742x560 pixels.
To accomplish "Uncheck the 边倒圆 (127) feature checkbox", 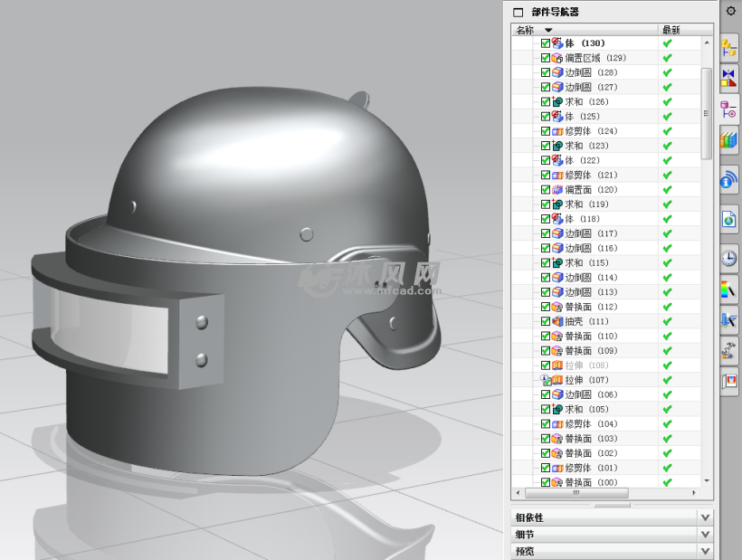I will coord(546,87).
